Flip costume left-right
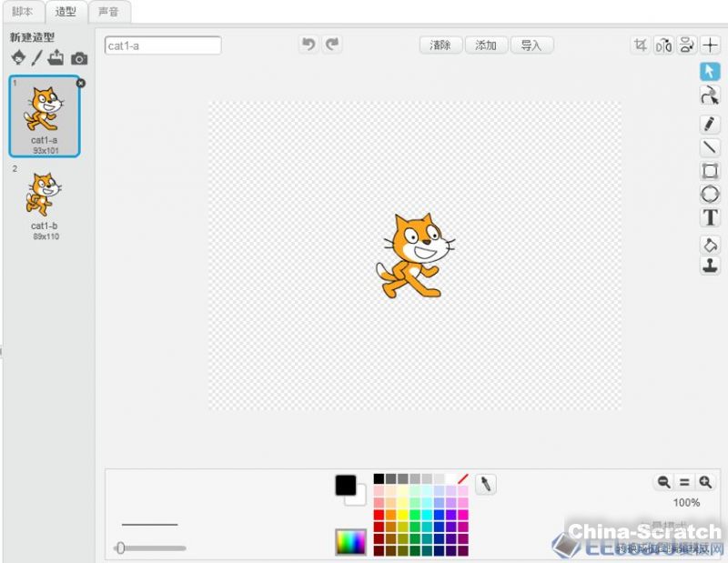The width and height of the screenshot is (728, 563). (663, 45)
